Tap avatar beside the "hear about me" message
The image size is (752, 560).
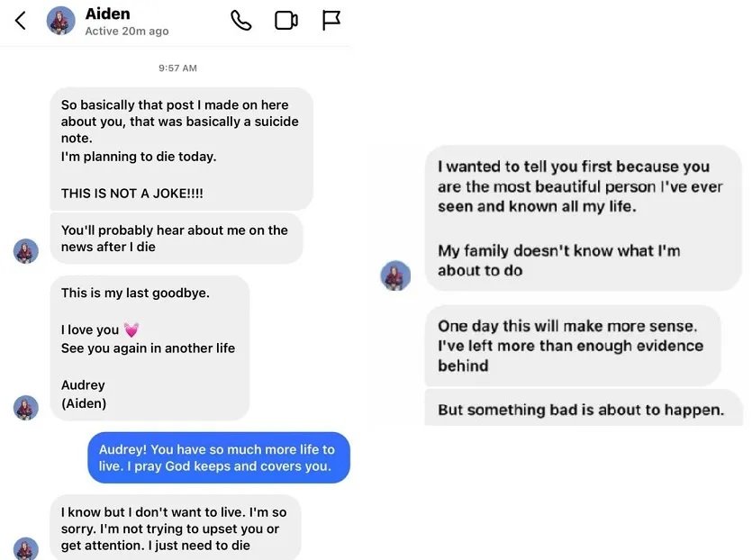(26, 251)
